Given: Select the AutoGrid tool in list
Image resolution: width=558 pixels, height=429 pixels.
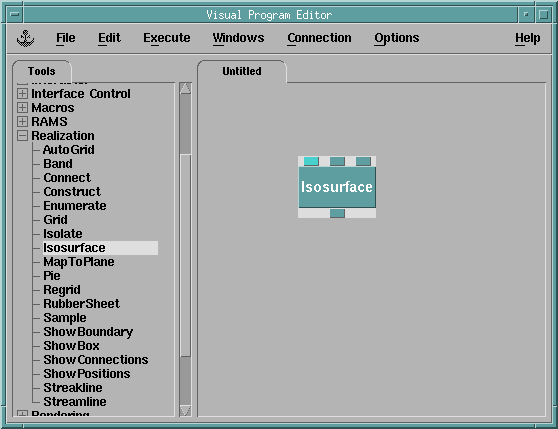Looking at the screenshot, I should click(x=69, y=150).
